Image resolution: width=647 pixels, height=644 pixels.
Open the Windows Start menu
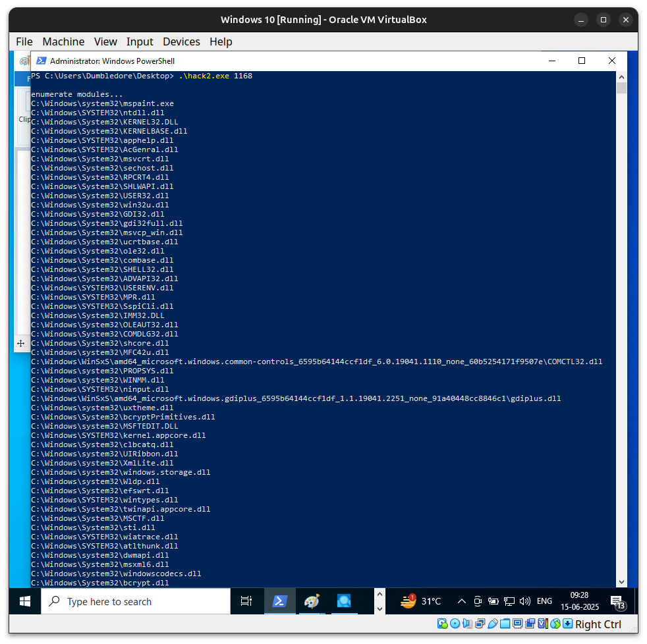coord(25,602)
